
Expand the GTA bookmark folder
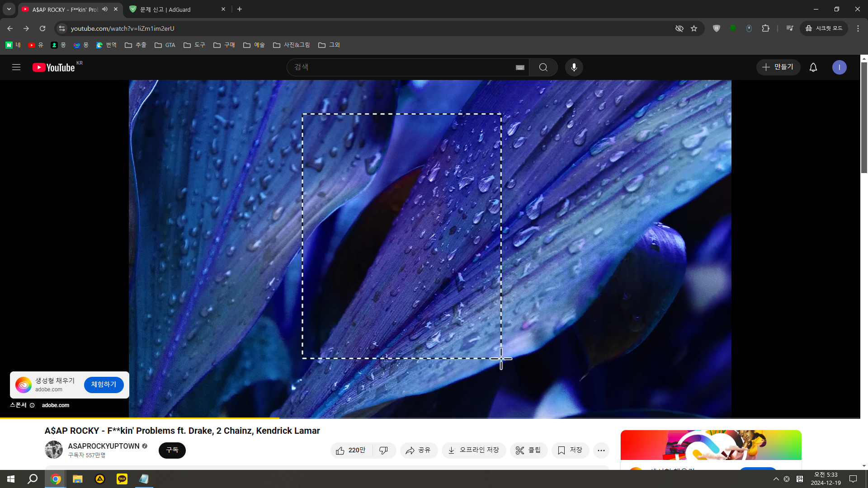pos(165,45)
